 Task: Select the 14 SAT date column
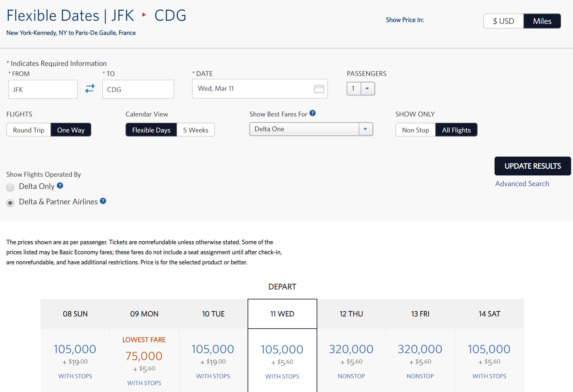tap(490, 314)
